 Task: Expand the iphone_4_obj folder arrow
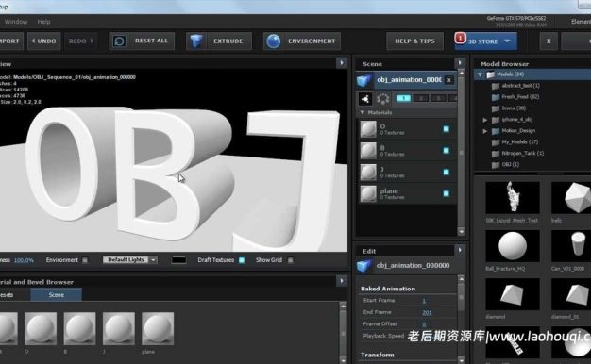485,120
